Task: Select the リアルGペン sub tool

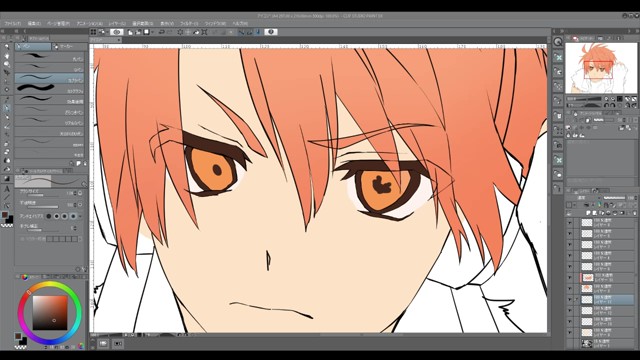Action: point(49,120)
